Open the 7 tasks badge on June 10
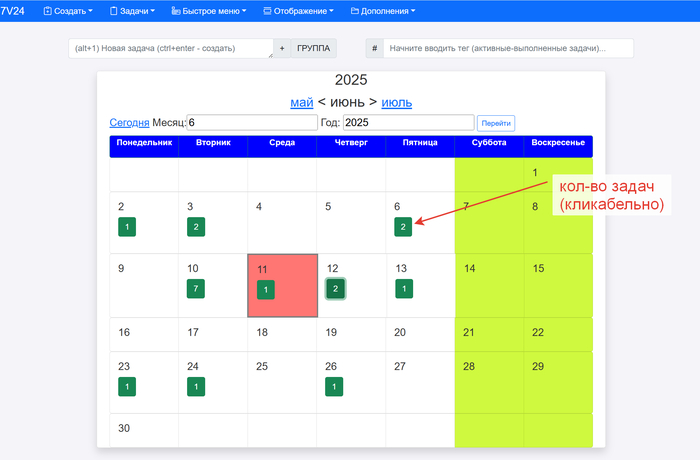Image resolution: width=700 pixels, height=460 pixels. coord(196,289)
